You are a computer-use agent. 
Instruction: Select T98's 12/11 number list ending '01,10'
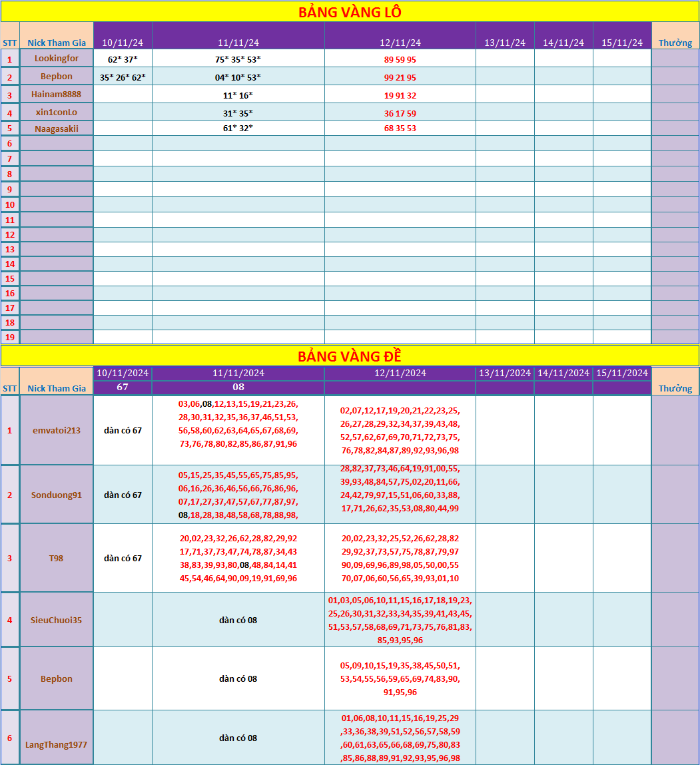click(400, 558)
